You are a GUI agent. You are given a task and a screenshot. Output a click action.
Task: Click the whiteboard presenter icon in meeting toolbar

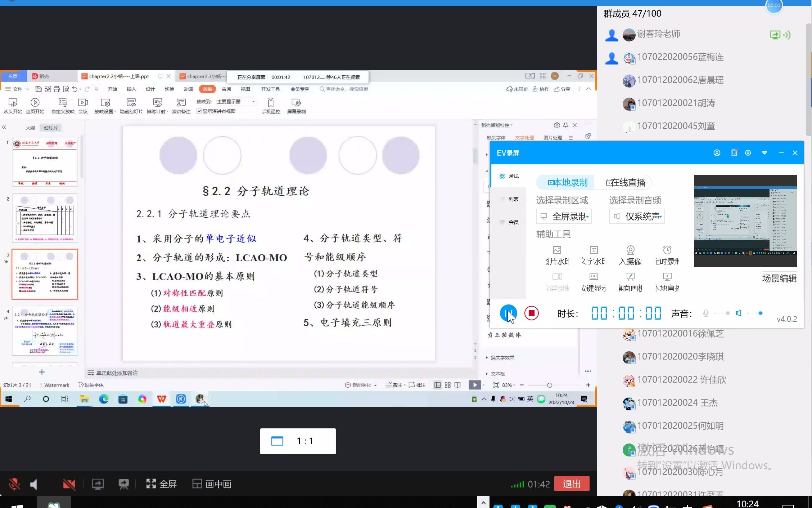coord(123,484)
